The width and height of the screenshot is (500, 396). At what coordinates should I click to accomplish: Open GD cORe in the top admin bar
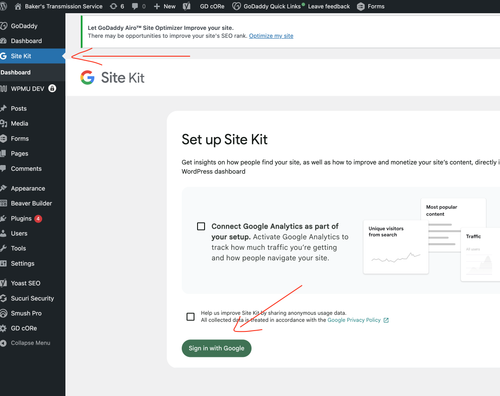point(212,6)
